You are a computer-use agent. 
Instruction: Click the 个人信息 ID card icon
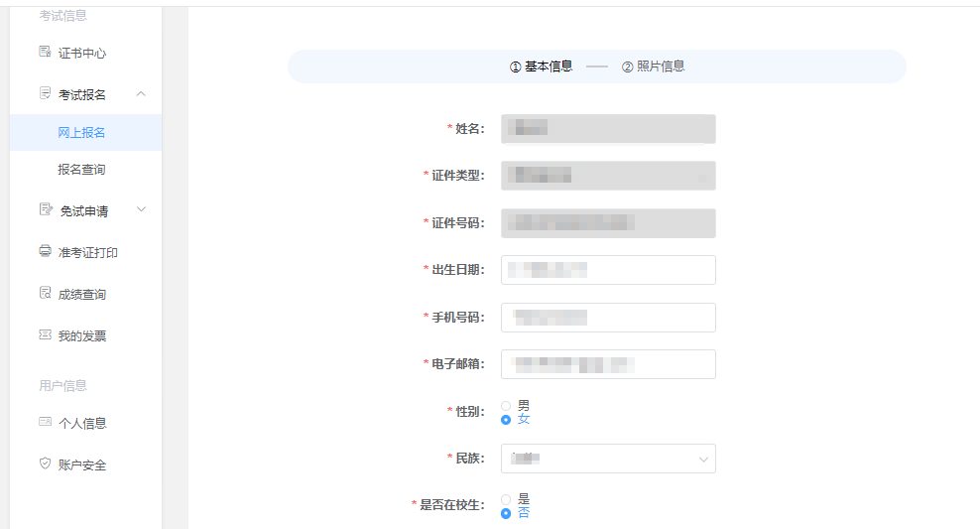(45, 423)
